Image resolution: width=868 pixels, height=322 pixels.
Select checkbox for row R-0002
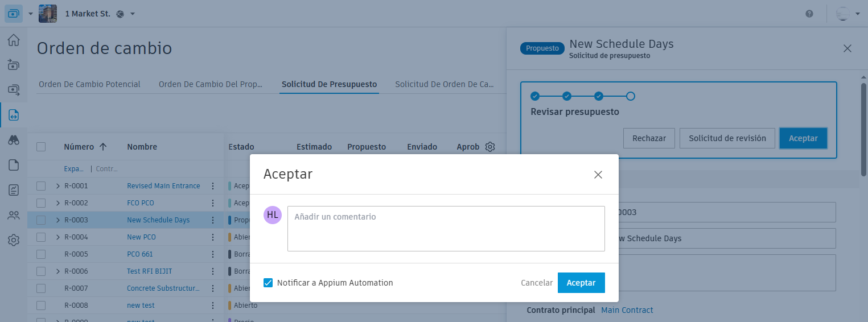click(41, 203)
